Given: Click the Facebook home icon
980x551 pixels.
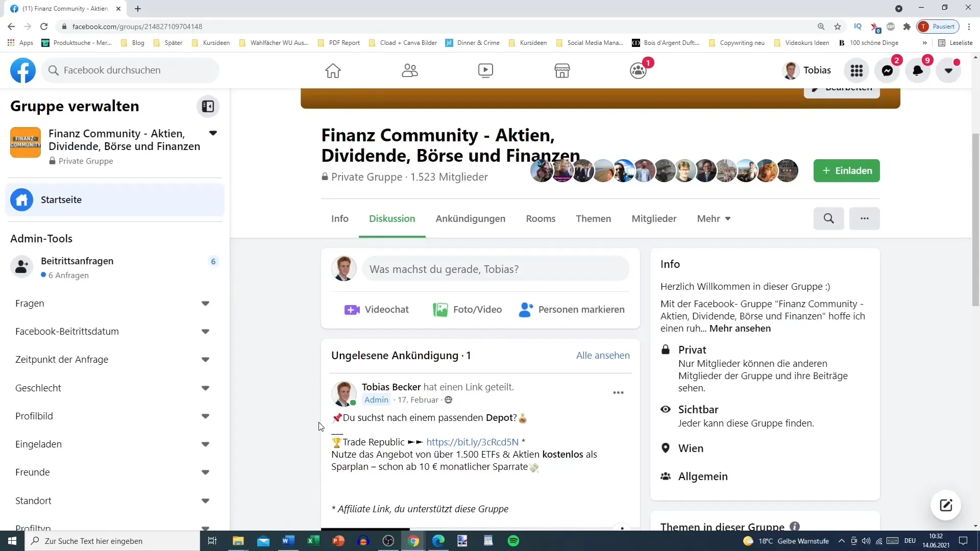Looking at the screenshot, I should 332,70.
